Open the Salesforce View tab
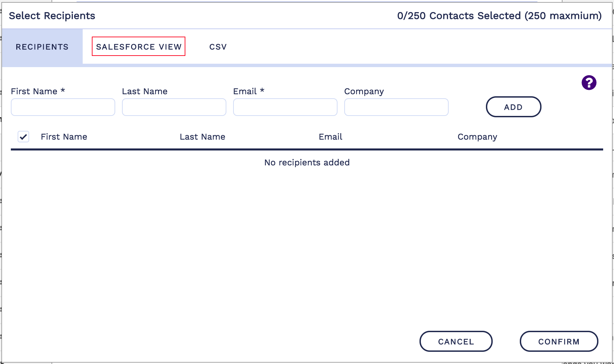 point(139,46)
